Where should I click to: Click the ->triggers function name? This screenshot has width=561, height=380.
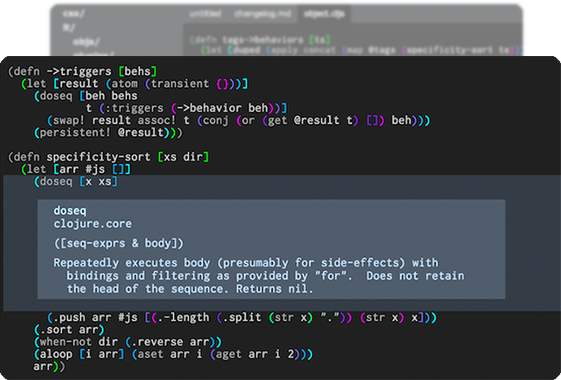(x=79, y=71)
